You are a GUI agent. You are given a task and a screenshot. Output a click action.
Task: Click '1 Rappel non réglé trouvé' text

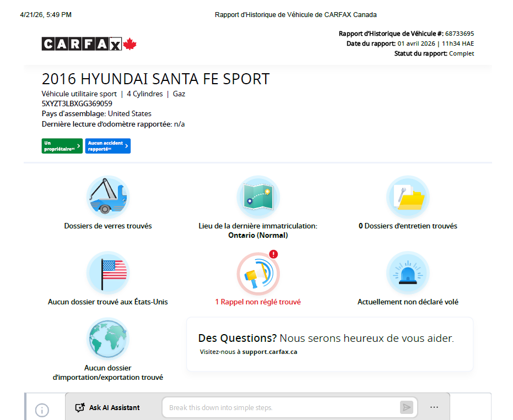258,302
